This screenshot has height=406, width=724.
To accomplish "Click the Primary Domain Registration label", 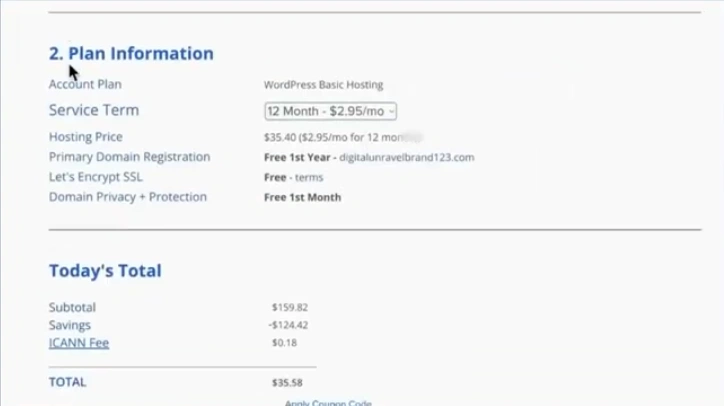I will 129,157.
